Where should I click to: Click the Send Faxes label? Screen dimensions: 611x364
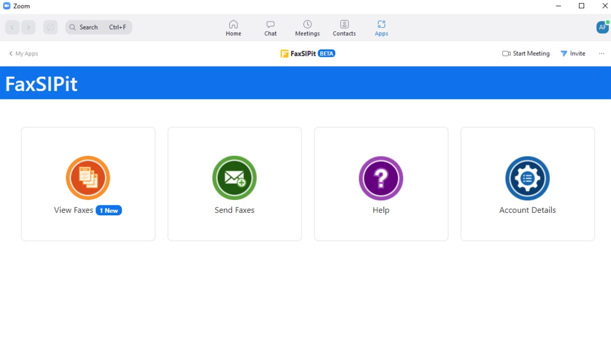pos(234,210)
